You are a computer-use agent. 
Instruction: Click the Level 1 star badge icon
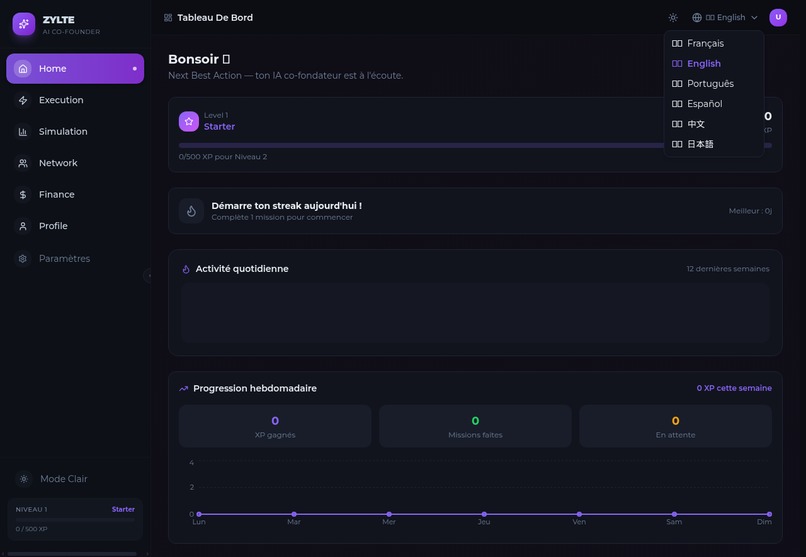[189, 121]
